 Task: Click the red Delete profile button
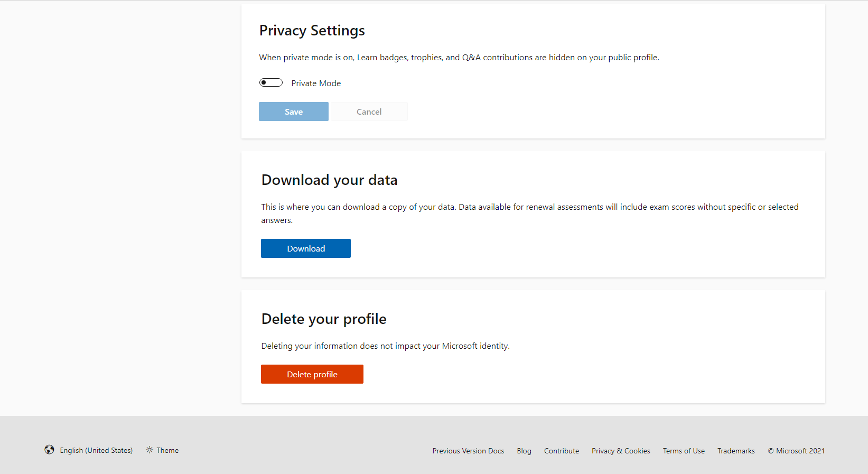pos(312,374)
